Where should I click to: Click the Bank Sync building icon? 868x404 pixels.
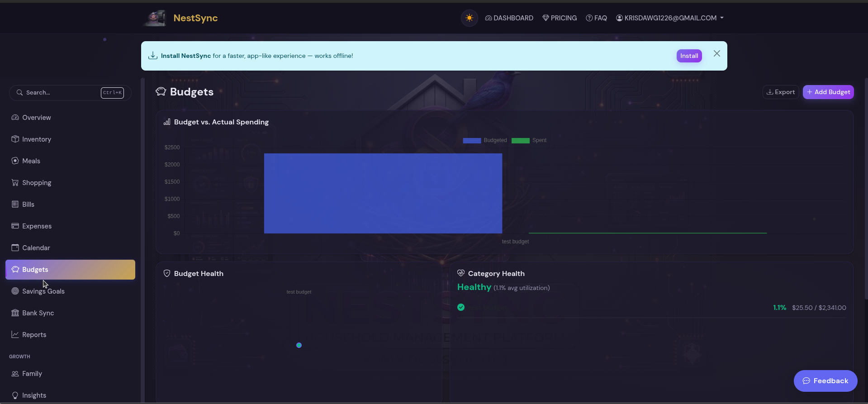pyautogui.click(x=15, y=313)
